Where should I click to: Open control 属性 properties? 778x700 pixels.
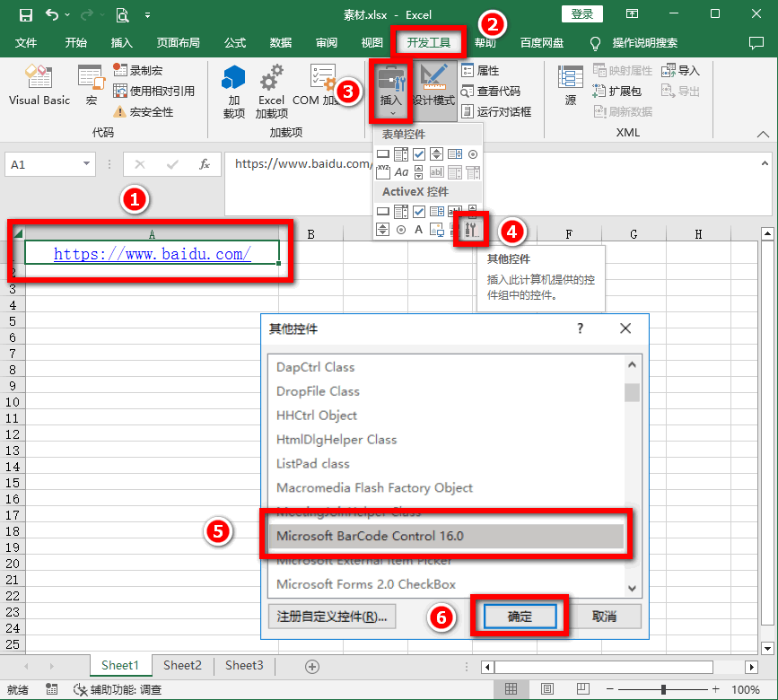tap(480, 70)
